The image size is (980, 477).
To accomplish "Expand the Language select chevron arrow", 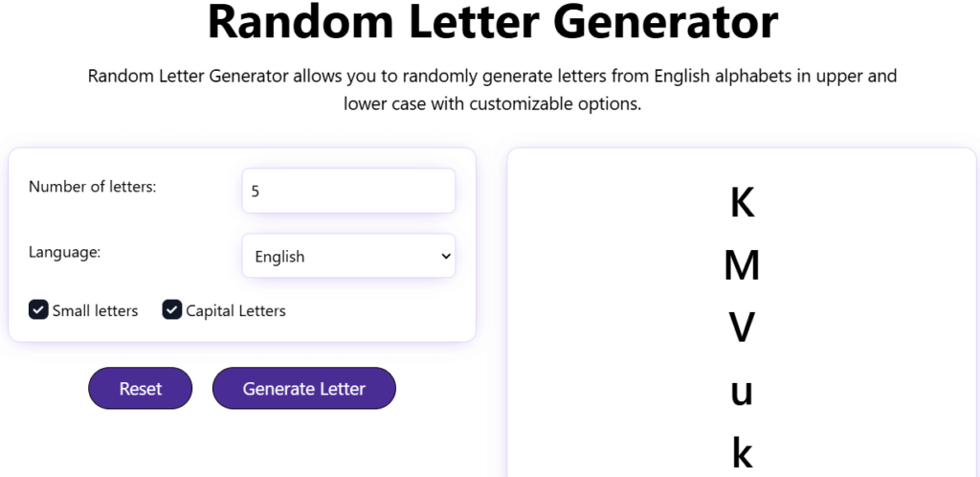I will pyautogui.click(x=445, y=256).
